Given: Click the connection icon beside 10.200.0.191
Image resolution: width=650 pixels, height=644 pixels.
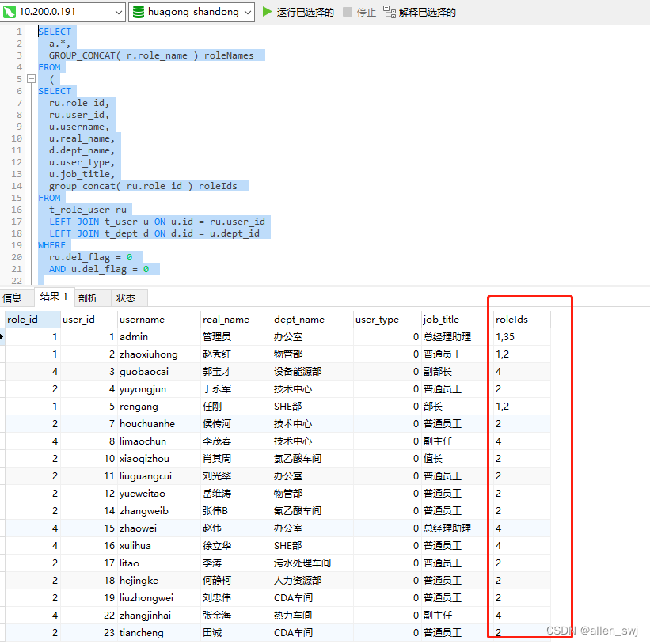Looking at the screenshot, I should 10,12.
